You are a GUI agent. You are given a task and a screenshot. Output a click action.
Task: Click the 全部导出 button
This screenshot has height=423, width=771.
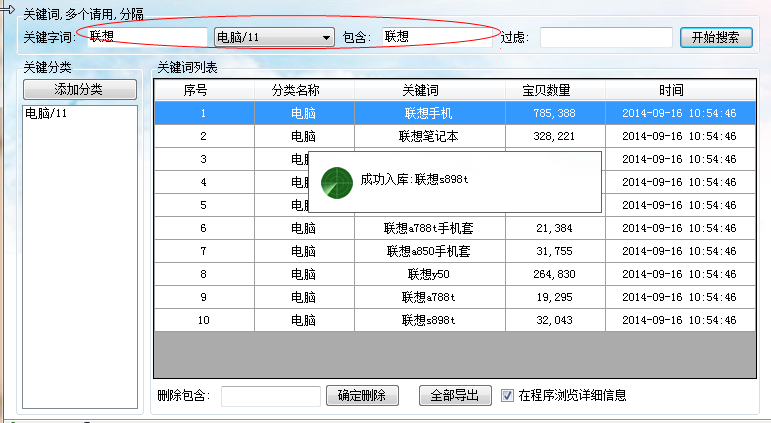(x=455, y=395)
